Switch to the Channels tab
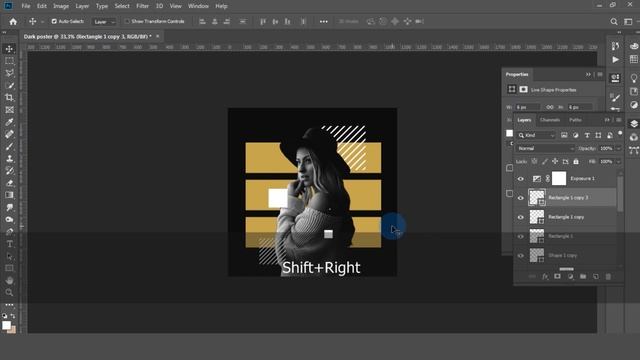The width and height of the screenshot is (640, 360). click(x=550, y=120)
